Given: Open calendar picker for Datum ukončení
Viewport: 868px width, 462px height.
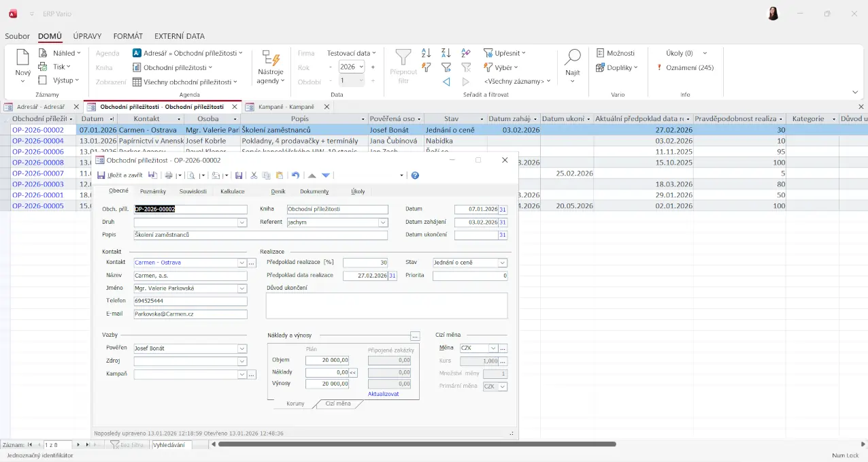Looking at the screenshot, I should coord(503,235).
